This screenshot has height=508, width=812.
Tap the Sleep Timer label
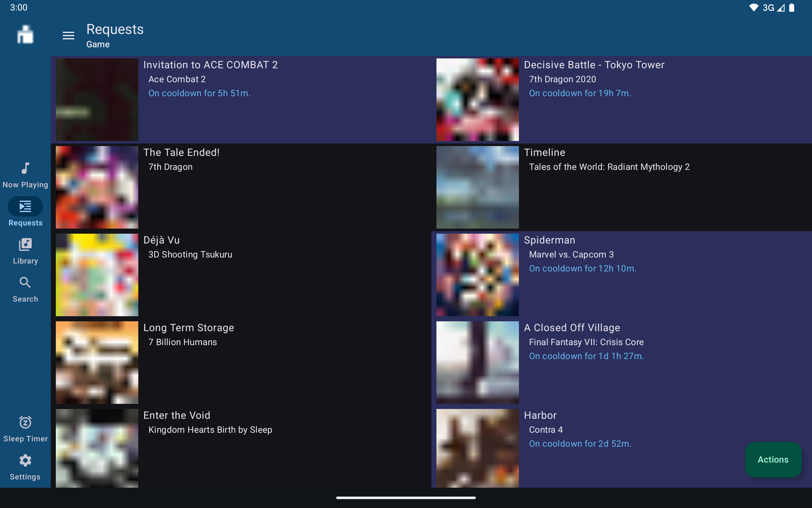coord(25,439)
